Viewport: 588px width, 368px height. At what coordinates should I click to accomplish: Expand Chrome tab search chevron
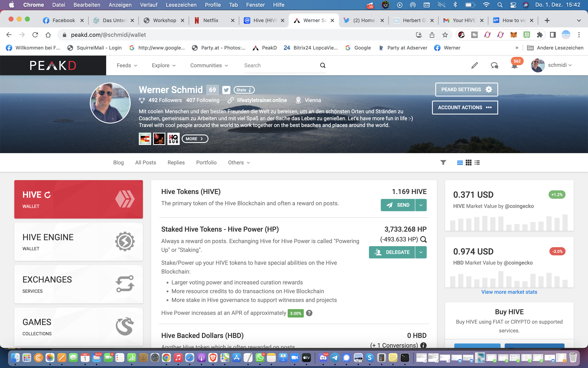[x=579, y=20]
